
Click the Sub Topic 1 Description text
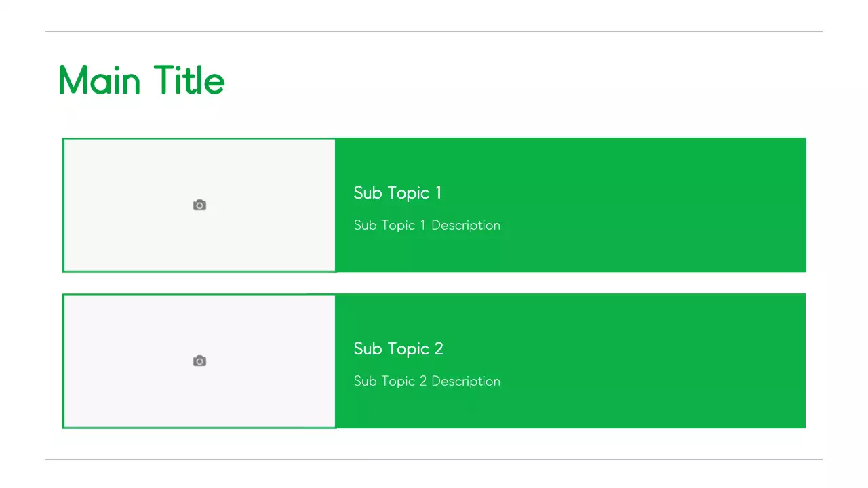tap(427, 226)
